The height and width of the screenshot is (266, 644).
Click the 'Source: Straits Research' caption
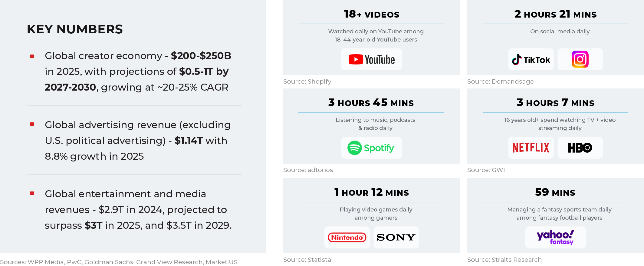[x=504, y=260]
